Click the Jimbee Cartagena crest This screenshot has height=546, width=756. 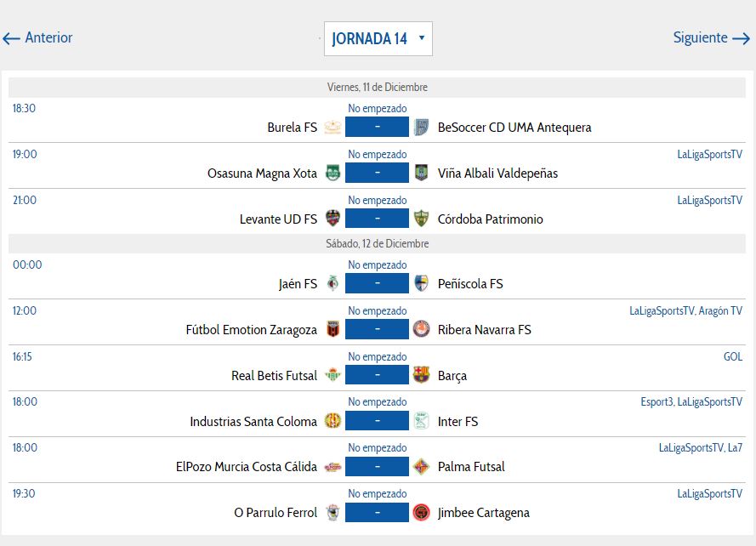click(421, 513)
